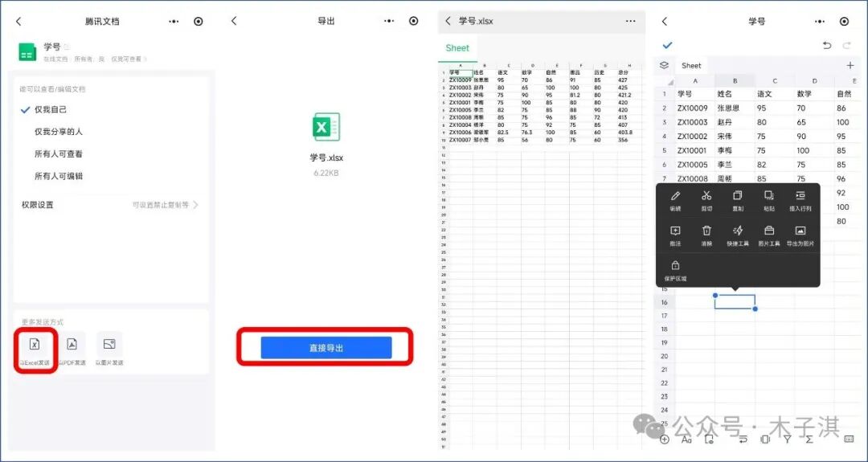
Task: Tap the document title 学号 in share panel
Action: click(x=52, y=47)
